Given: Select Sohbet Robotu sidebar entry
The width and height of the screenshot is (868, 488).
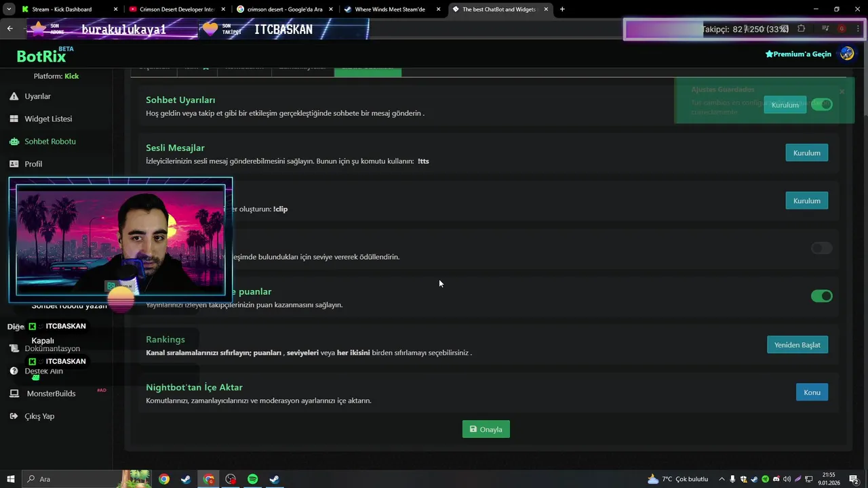Looking at the screenshot, I should tap(50, 142).
